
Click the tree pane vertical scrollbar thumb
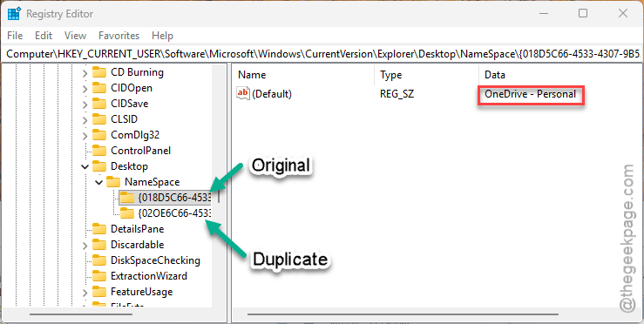pos(219,198)
